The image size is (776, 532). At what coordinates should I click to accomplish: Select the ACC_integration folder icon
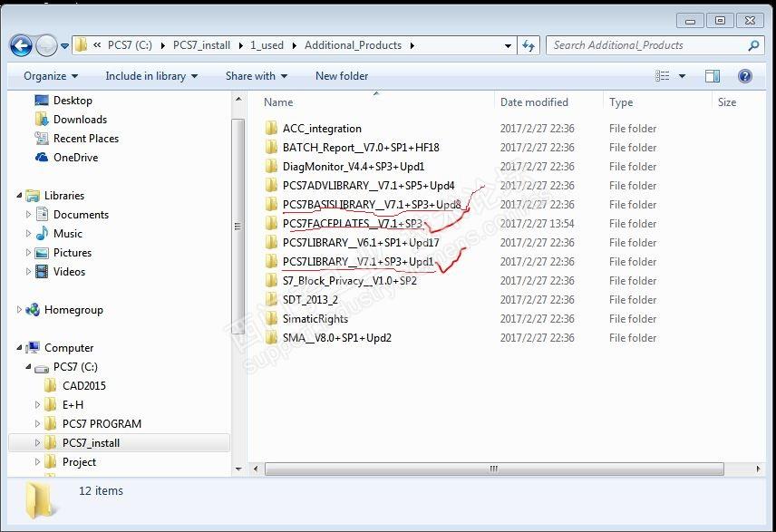271,129
